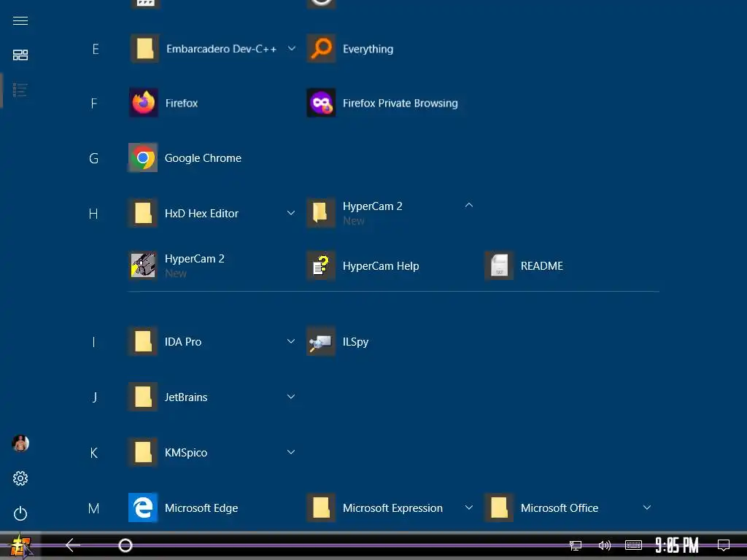Click the Microsoft Office folder icon
The height and width of the screenshot is (560, 747).
click(499, 507)
